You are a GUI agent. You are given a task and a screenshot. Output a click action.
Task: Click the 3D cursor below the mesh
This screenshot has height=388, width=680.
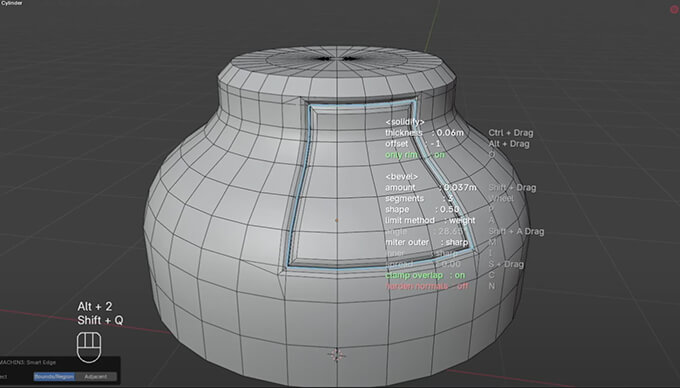[x=336, y=355]
